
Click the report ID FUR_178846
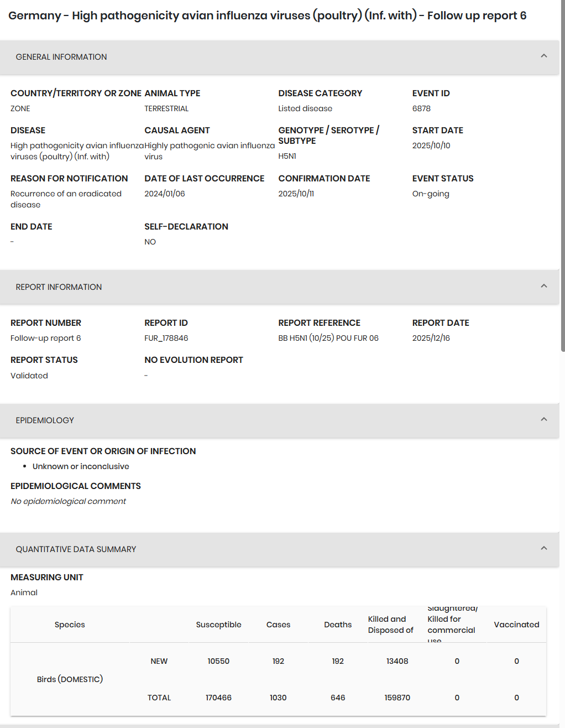[x=166, y=338]
